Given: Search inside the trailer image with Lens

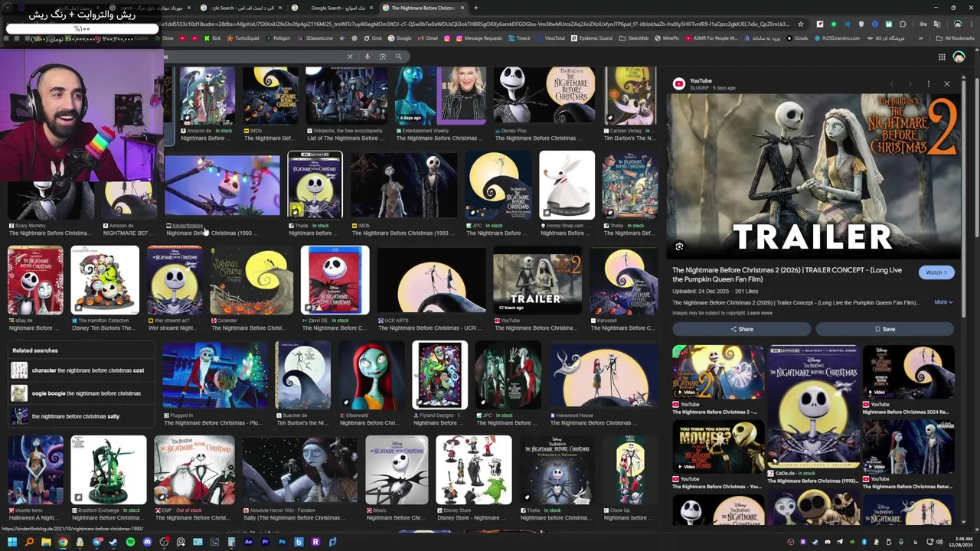Looking at the screenshot, I should pos(679,246).
